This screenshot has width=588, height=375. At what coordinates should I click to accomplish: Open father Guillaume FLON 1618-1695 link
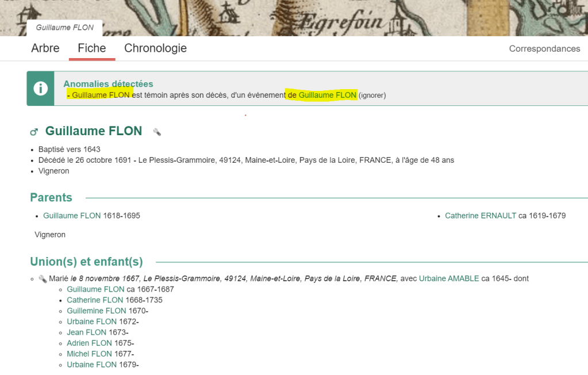click(72, 216)
